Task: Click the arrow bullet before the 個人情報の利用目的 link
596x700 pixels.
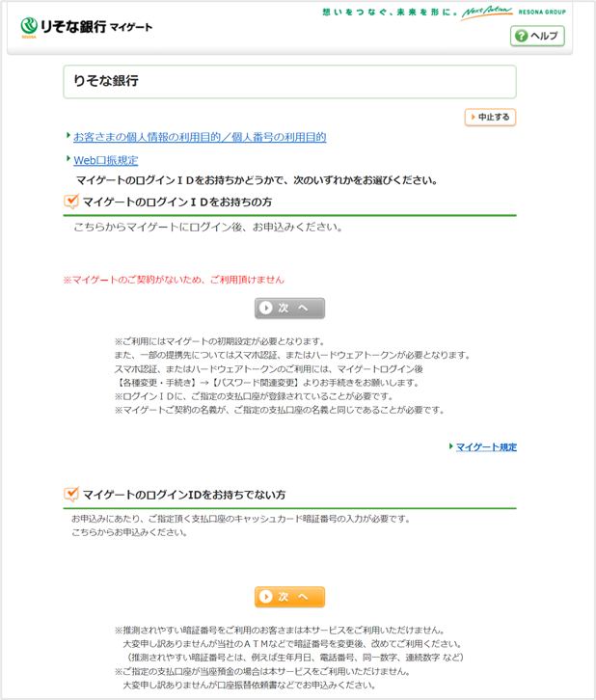Action: point(68,137)
